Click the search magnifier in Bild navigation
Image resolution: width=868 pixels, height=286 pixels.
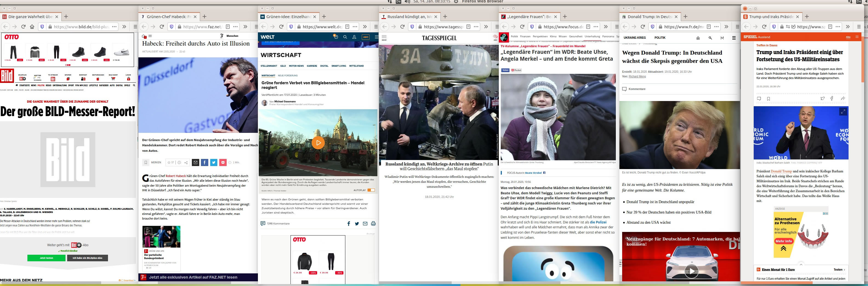pyautogui.click(x=134, y=85)
